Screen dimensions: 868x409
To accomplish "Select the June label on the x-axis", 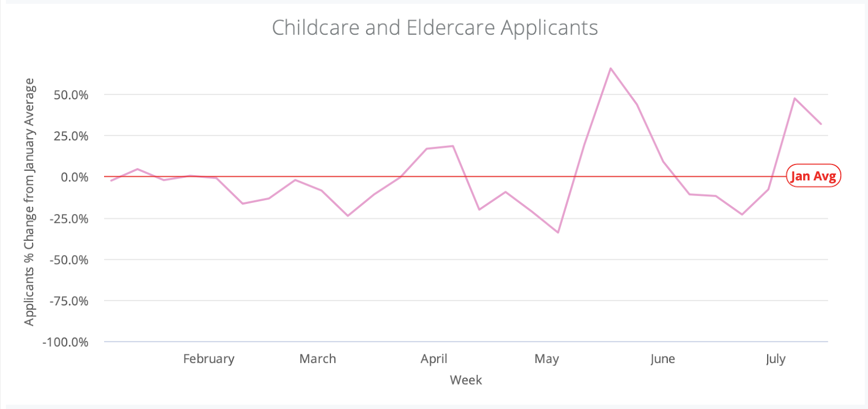I will pos(662,359).
